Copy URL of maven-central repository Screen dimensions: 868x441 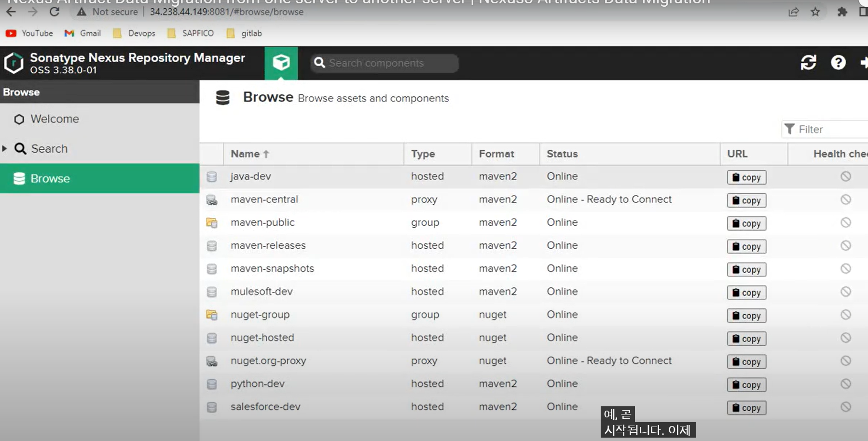point(746,200)
